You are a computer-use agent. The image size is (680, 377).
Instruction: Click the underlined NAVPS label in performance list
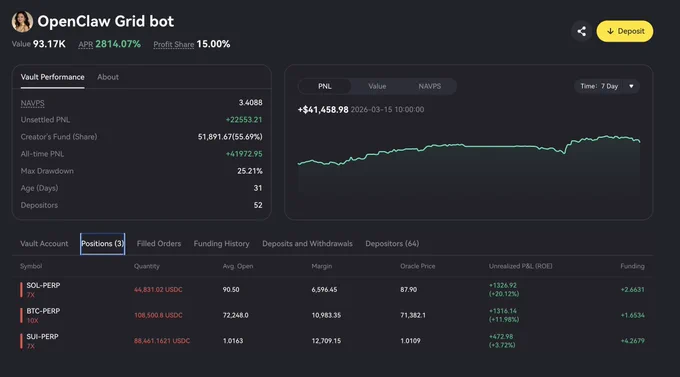(x=33, y=103)
